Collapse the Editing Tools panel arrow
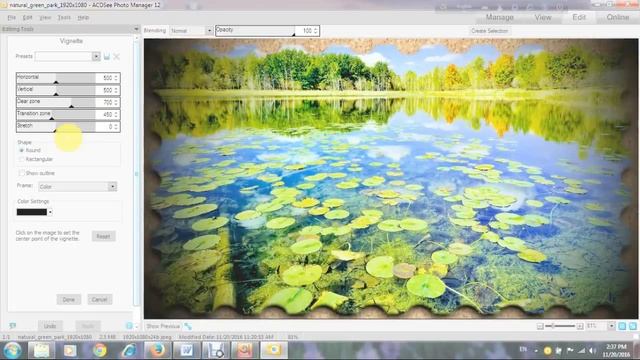 (136, 29)
